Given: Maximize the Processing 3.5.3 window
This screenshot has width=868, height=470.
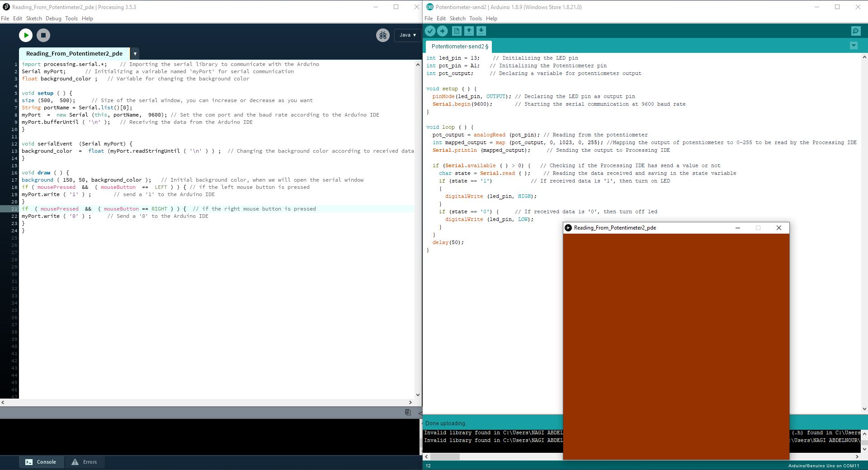Looking at the screenshot, I should tap(396, 7).
